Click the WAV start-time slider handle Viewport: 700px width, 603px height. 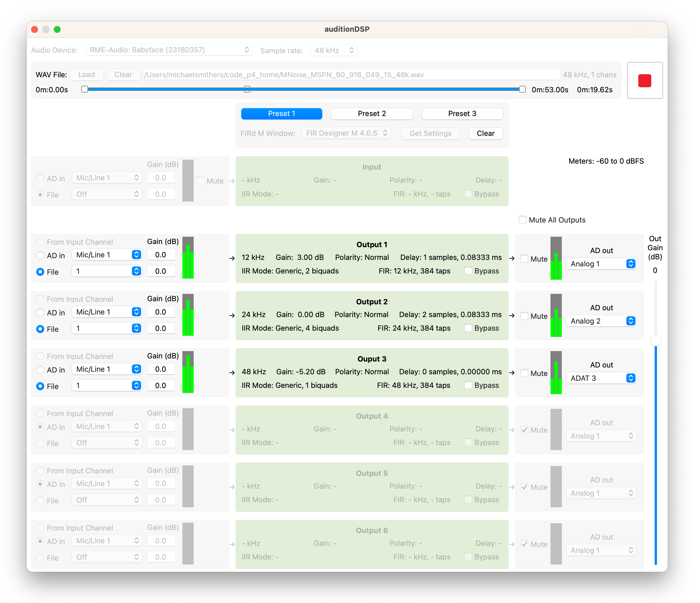tap(85, 89)
